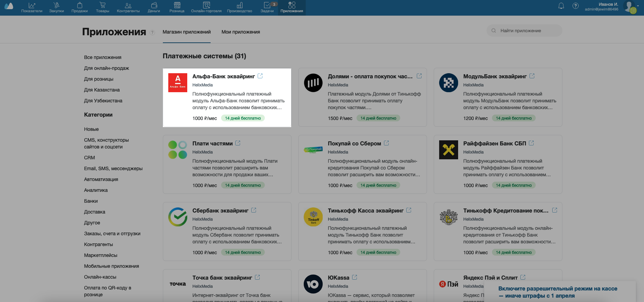
Task: Click the help question mark icon in header
Action: coord(575,6)
